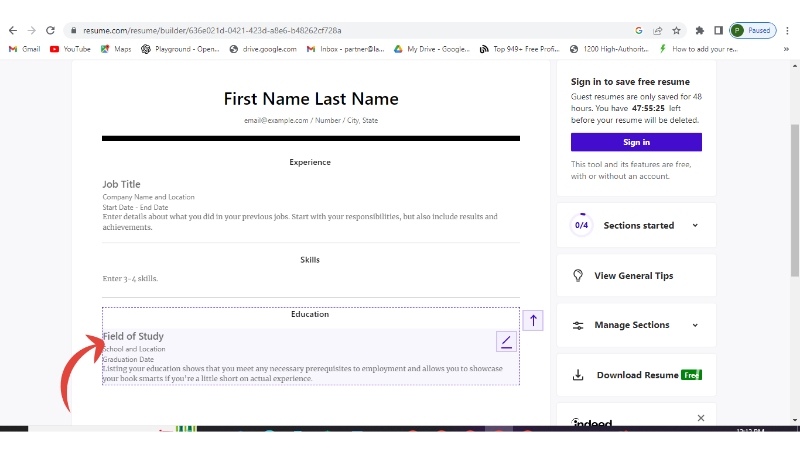Click the page's vertical scrollbar
800x449 pixels.
pos(794,200)
